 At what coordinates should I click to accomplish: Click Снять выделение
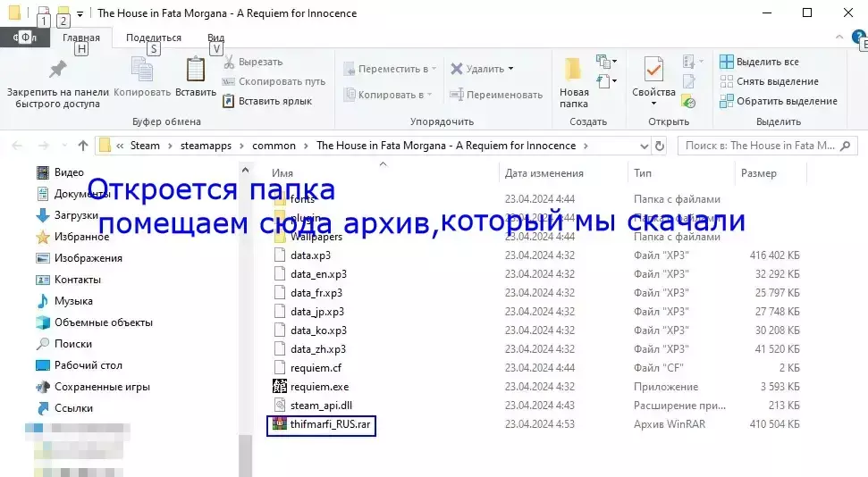769,81
